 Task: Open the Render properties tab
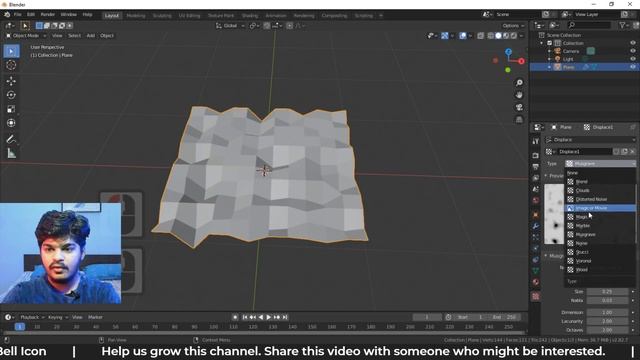tap(536, 156)
